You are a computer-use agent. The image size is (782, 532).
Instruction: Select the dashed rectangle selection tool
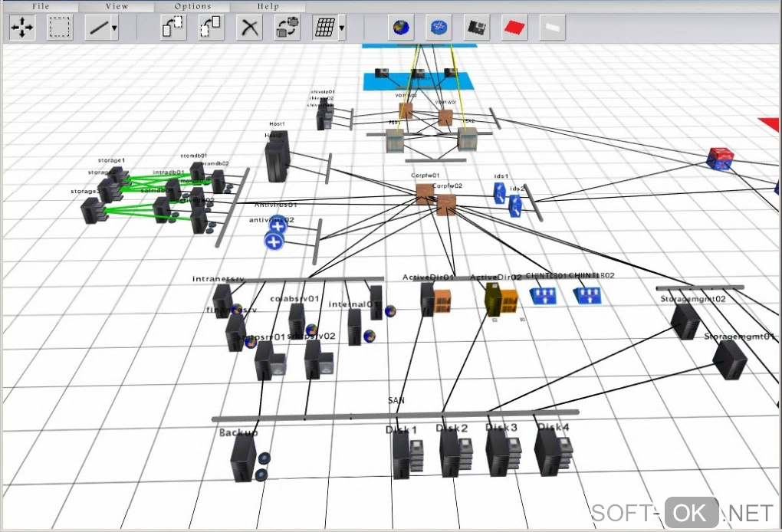60,27
